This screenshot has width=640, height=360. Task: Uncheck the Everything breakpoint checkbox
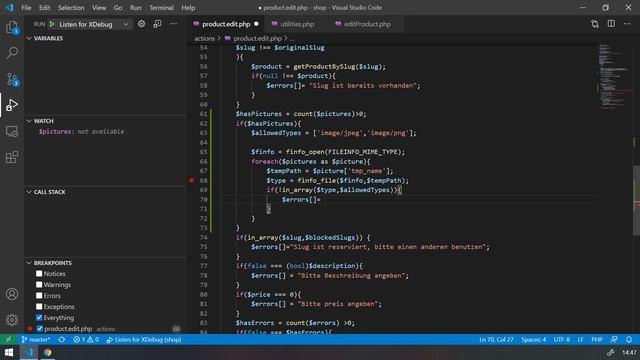tap(39, 318)
